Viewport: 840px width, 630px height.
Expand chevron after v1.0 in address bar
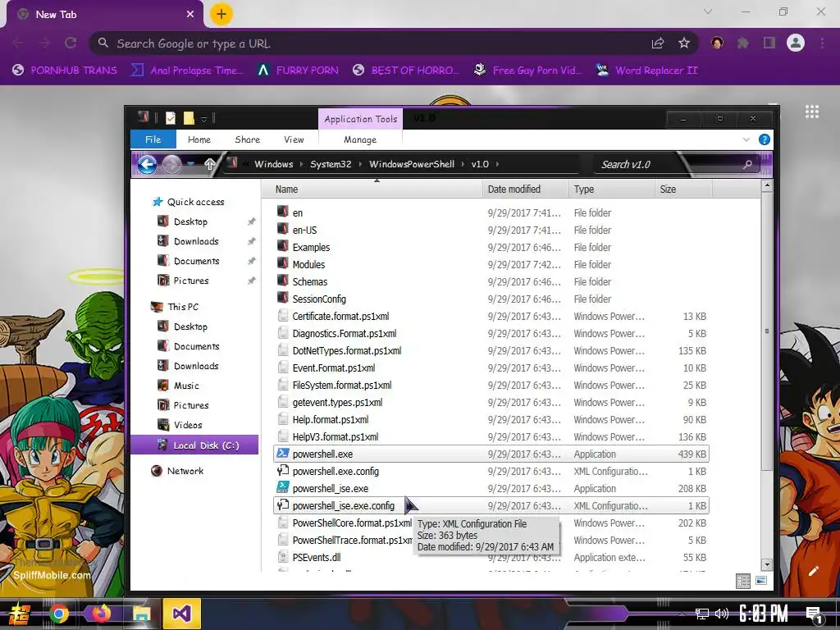tap(497, 164)
